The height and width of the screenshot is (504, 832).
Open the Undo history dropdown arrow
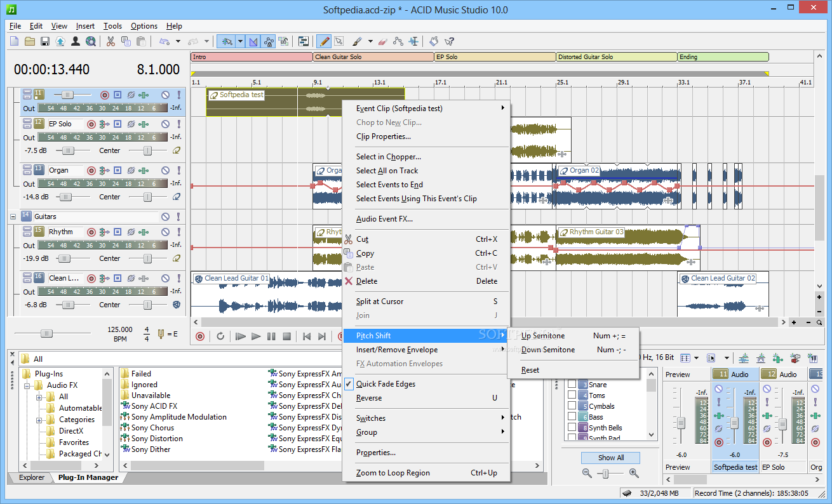[178, 41]
